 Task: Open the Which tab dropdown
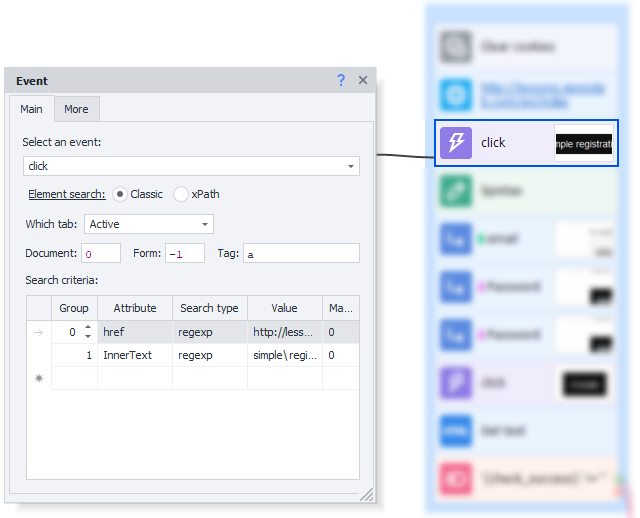click(x=205, y=225)
